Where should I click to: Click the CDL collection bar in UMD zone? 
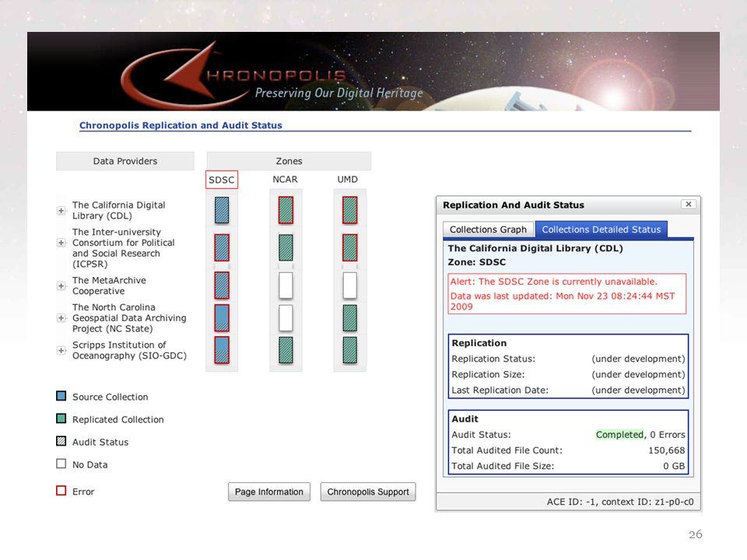click(x=349, y=210)
